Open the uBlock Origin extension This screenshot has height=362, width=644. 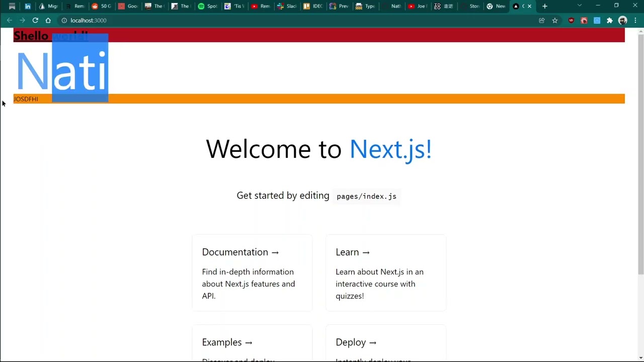(x=571, y=21)
